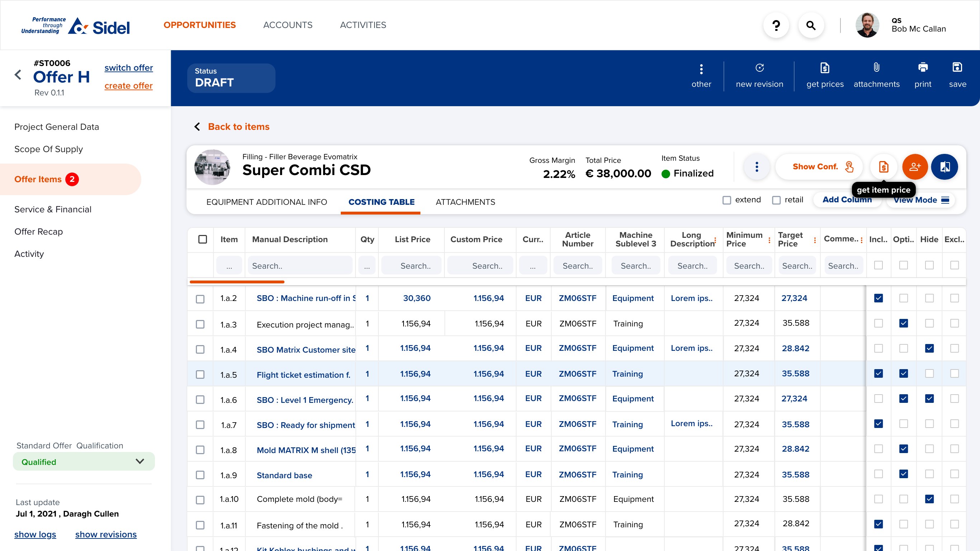Viewport: 980px width, 551px height.
Task: Open Project General Data section
Action: coord(57,127)
